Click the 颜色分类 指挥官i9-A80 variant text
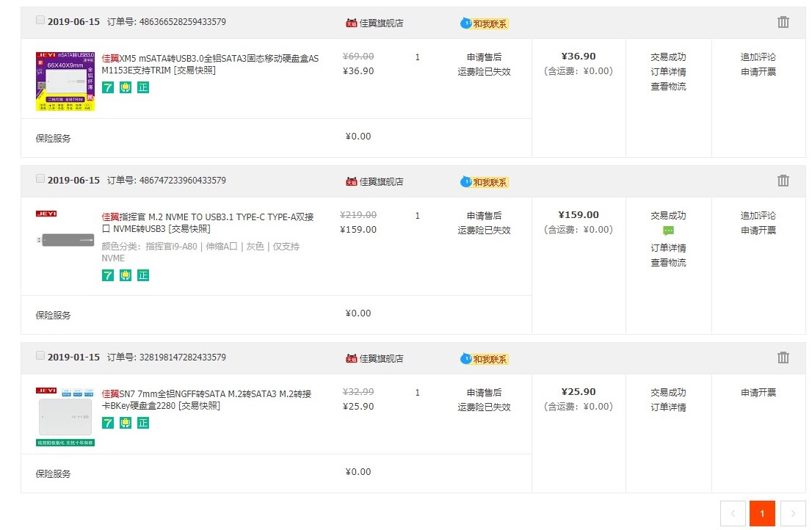Image resolution: width=812 pixels, height=530 pixels. tap(200, 252)
